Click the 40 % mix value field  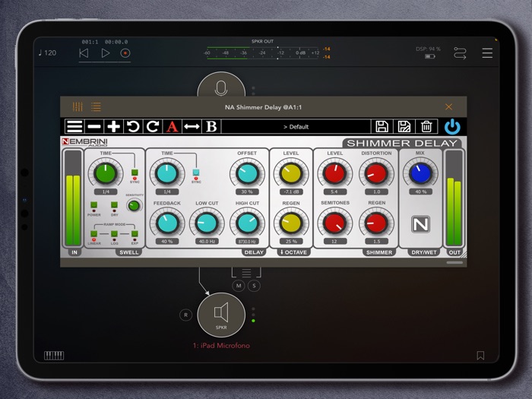[420, 192]
